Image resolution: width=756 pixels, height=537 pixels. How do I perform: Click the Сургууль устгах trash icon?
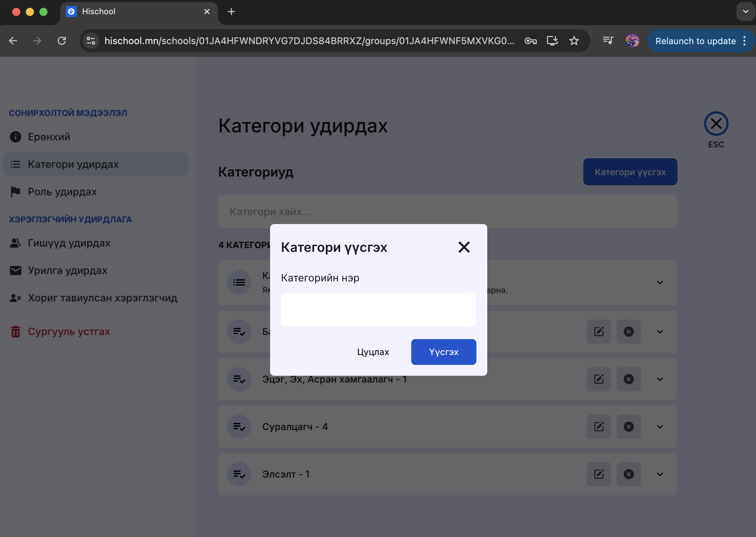pyautogui.click(x=16, y=332)
